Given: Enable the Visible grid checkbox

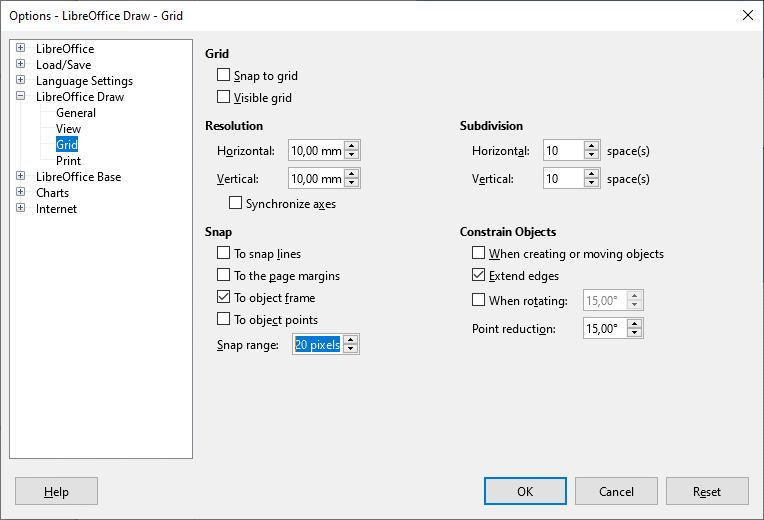Looking at the screenshot, I should [x=223, y=97].
